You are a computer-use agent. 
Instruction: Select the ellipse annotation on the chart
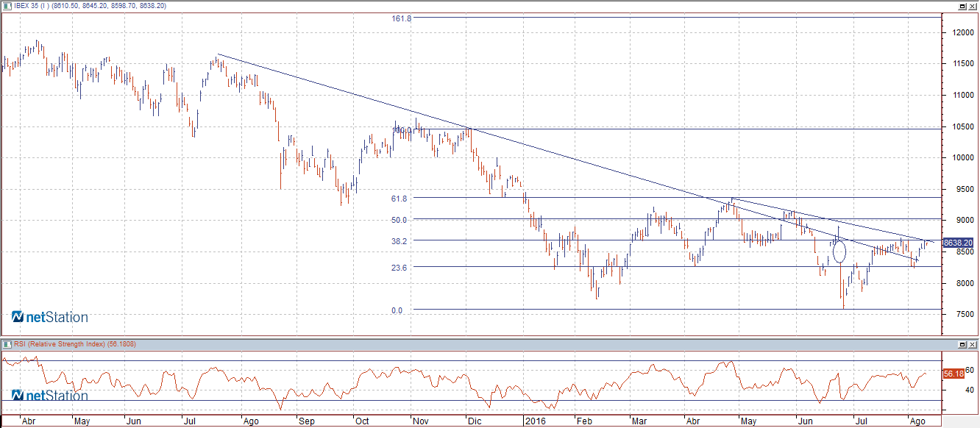839,252
